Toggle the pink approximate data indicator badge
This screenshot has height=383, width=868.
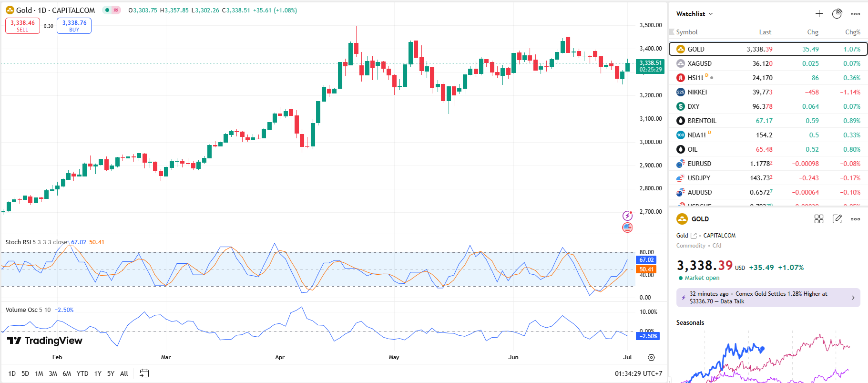pos(116,10)
